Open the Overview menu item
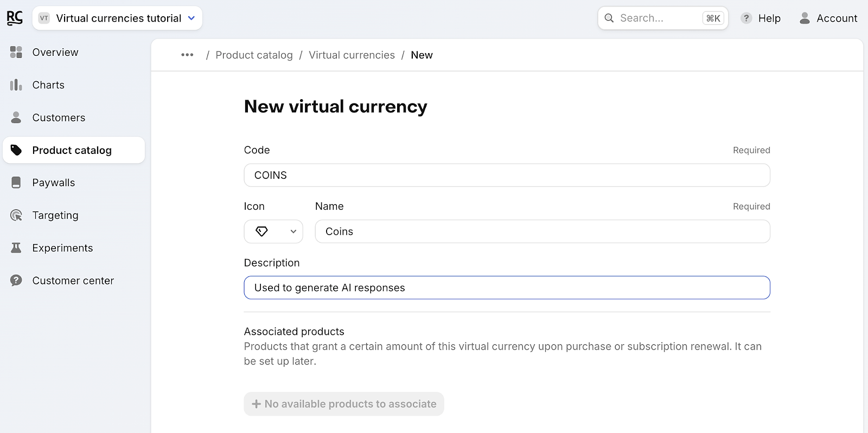The image size is (868, 433). tap(74, 52)
